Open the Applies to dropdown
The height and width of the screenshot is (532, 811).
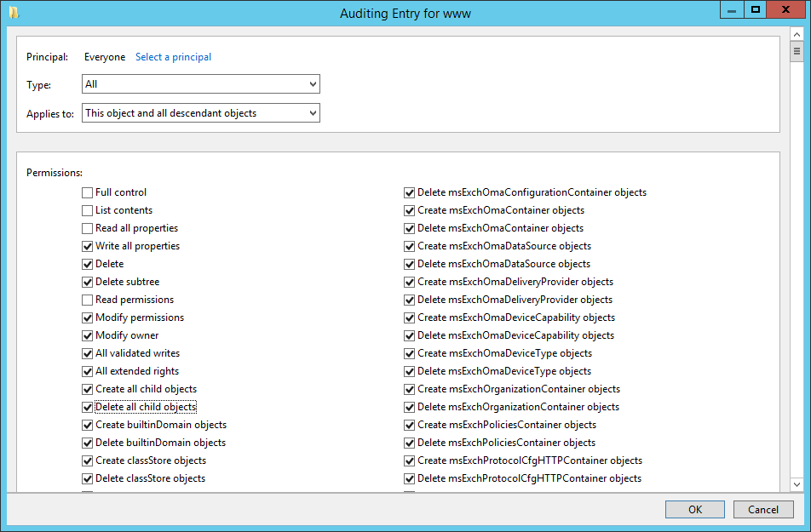(201, 113)
